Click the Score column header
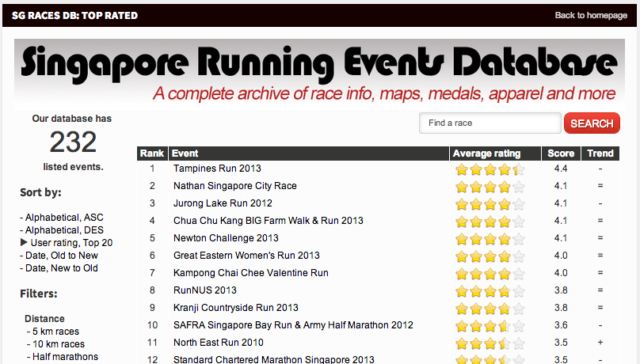640x364 pixels. tap(561, 154)
